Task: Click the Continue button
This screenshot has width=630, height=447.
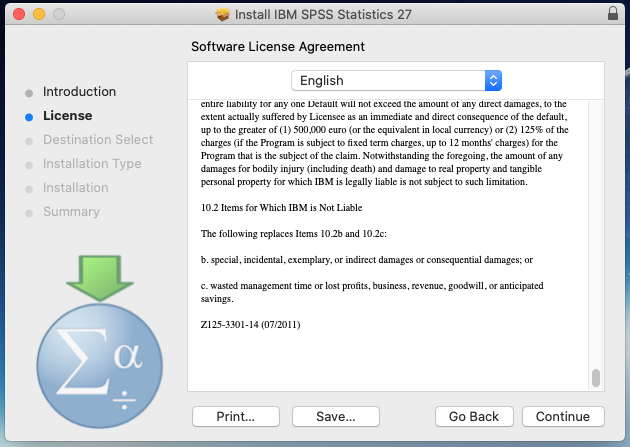Action: [563, 416]
